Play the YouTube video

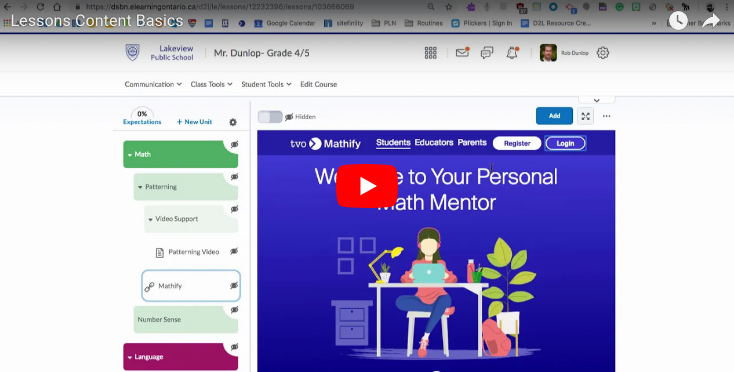[x=367, y=186]
